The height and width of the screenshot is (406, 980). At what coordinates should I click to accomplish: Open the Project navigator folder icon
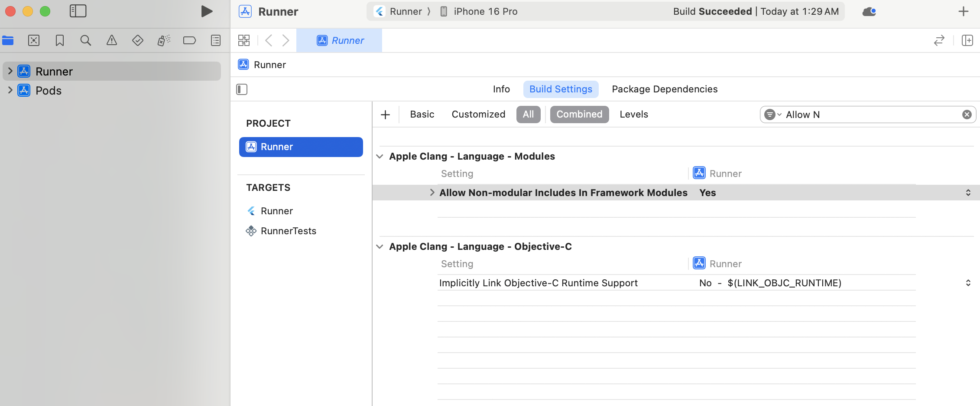8,41
